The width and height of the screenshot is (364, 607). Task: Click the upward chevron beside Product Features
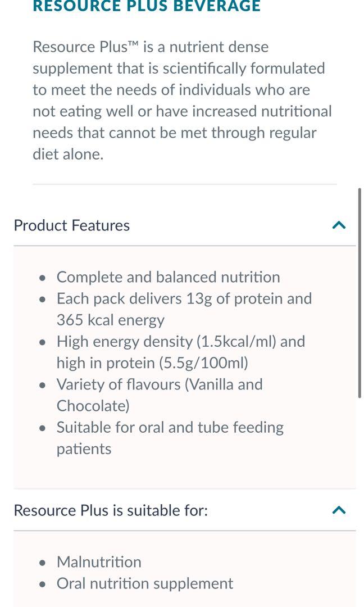[x=338, y=225]
